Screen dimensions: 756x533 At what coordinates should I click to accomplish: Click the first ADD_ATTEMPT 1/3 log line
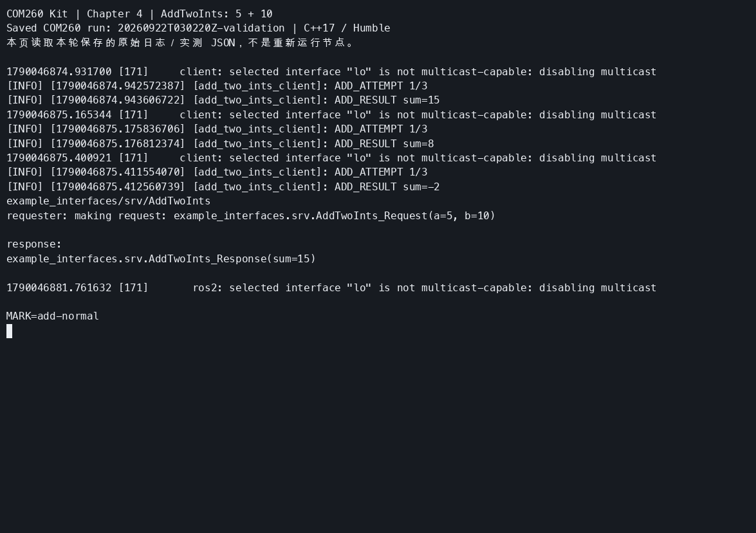click(x=217, y=86)
